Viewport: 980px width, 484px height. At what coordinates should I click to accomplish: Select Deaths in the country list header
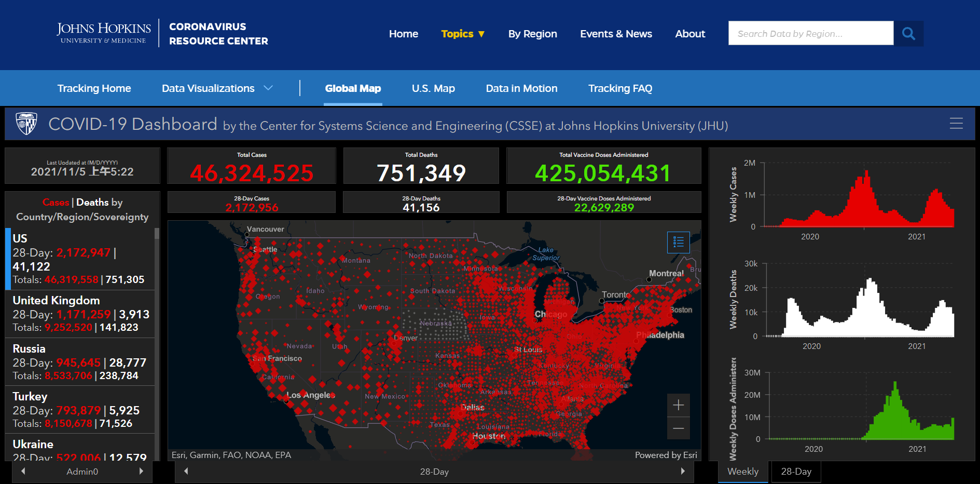(92, 202)
